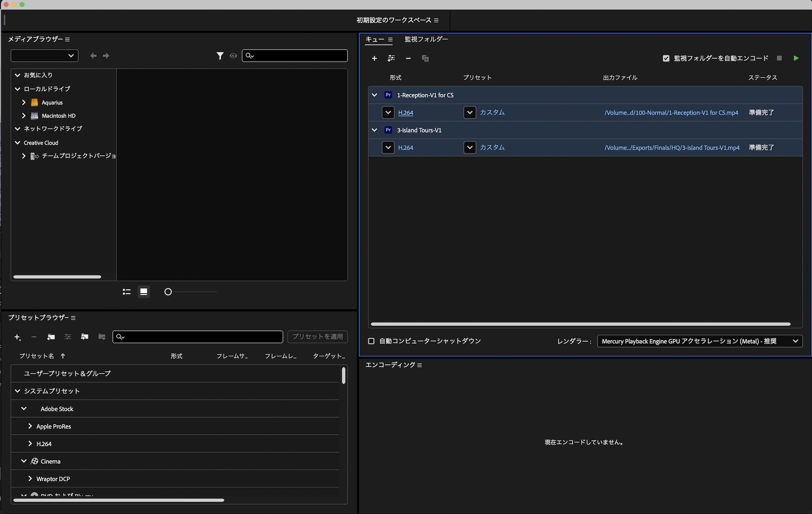Open preset dropdown for 1-Reception-V1 for CS
The height and width of the screenshot is (514, 812).
pos(469,112)
